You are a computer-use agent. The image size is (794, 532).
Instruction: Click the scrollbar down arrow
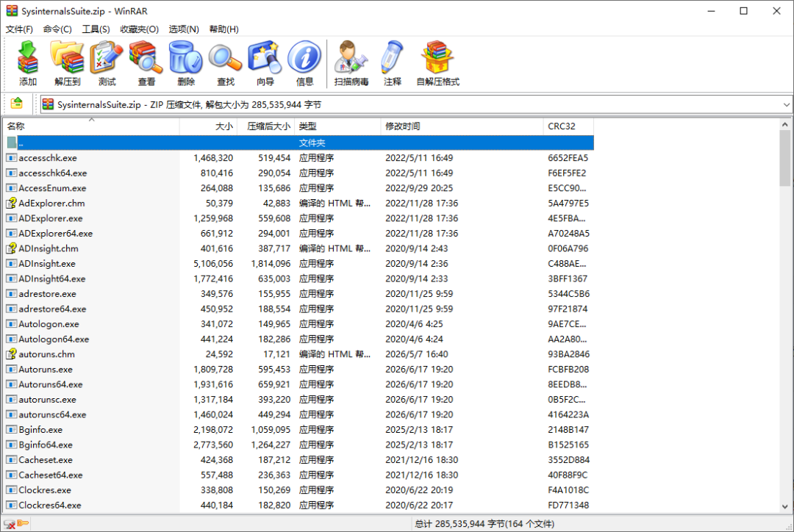785,506
